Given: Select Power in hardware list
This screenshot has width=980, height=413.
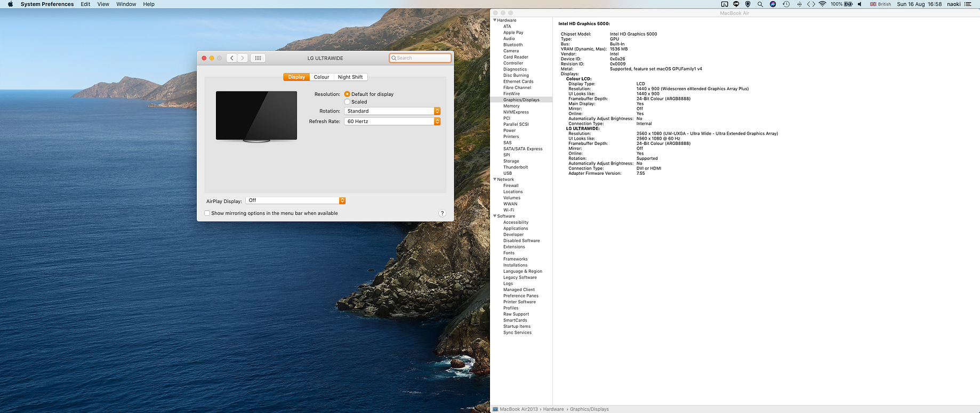Looking at the screenshot, I should [x=510, y=131].
